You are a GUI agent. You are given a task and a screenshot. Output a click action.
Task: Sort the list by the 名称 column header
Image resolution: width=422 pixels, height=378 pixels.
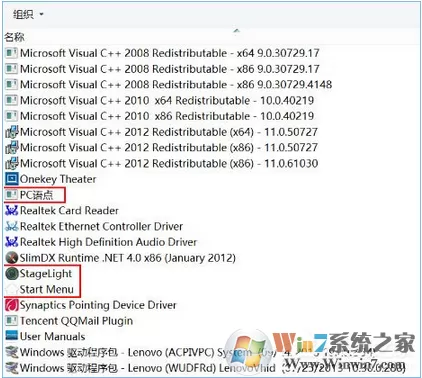pos(14,37)
